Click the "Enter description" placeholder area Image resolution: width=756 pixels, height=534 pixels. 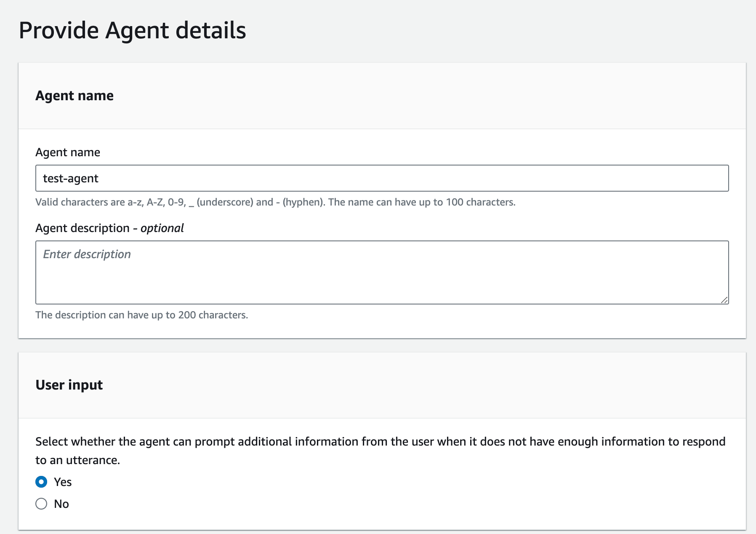tap(86, 254)
